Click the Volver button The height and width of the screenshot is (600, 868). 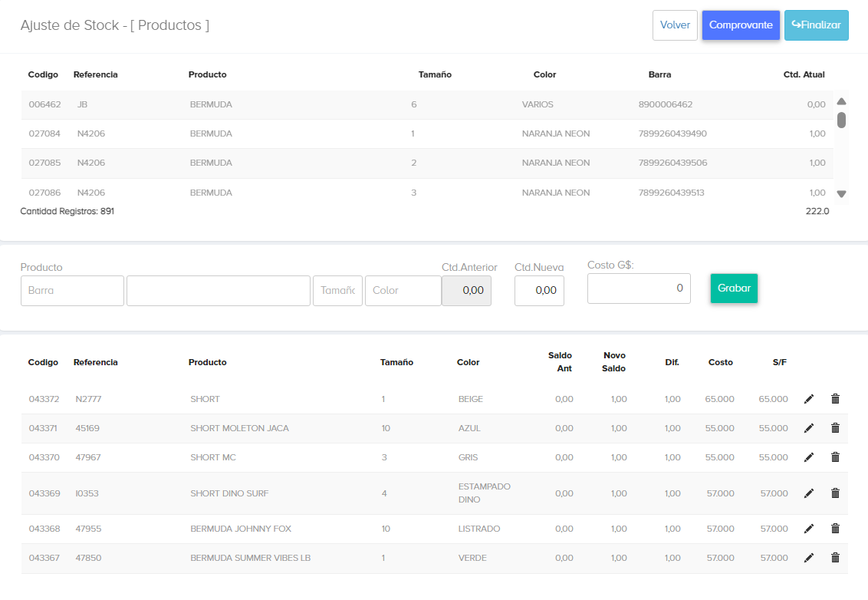pos(675,25)
